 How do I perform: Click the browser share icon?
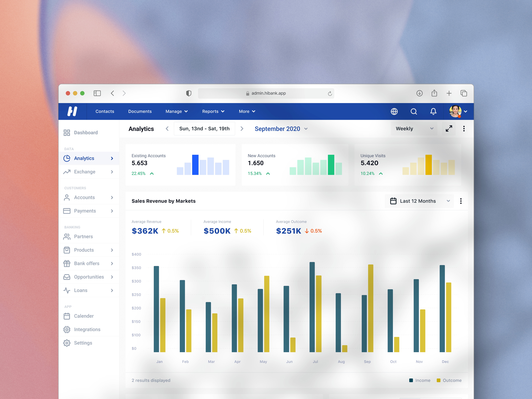(x=434, y=93)
